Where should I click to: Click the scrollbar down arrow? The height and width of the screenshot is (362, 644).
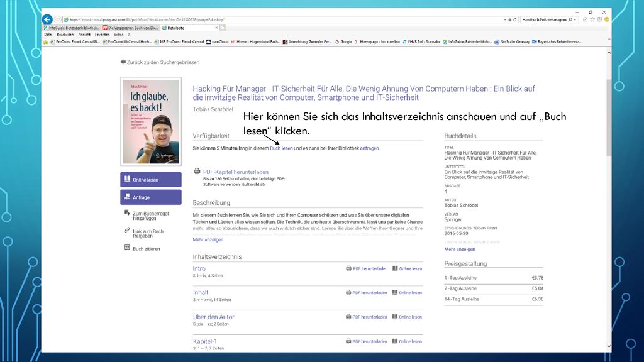609,346
